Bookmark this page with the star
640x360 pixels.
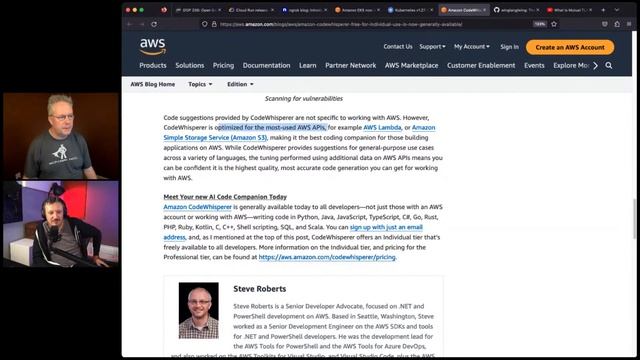[554, 24]
